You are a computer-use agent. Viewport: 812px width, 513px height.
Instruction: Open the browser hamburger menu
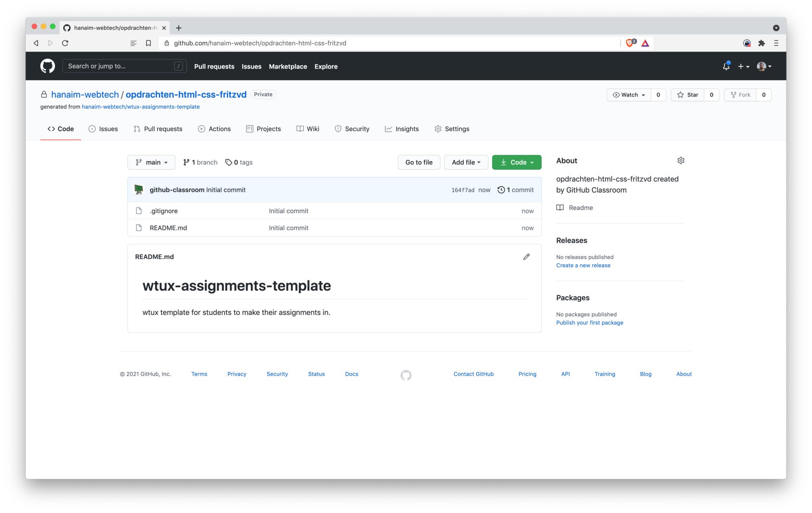[x=776, y=43]
